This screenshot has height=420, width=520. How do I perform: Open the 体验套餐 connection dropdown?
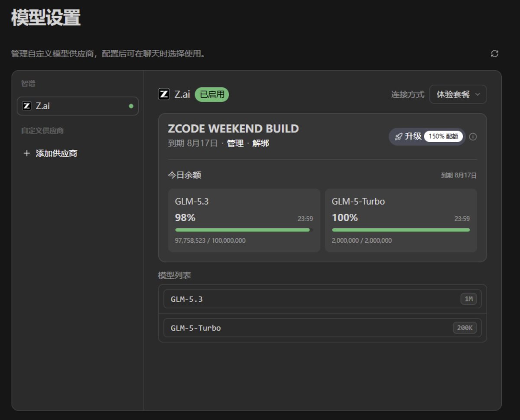(458, 94)
